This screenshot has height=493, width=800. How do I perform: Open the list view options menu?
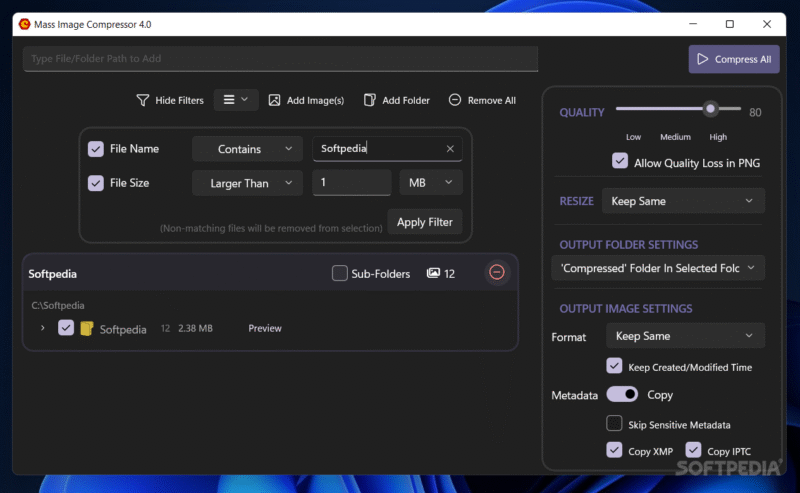236,100
